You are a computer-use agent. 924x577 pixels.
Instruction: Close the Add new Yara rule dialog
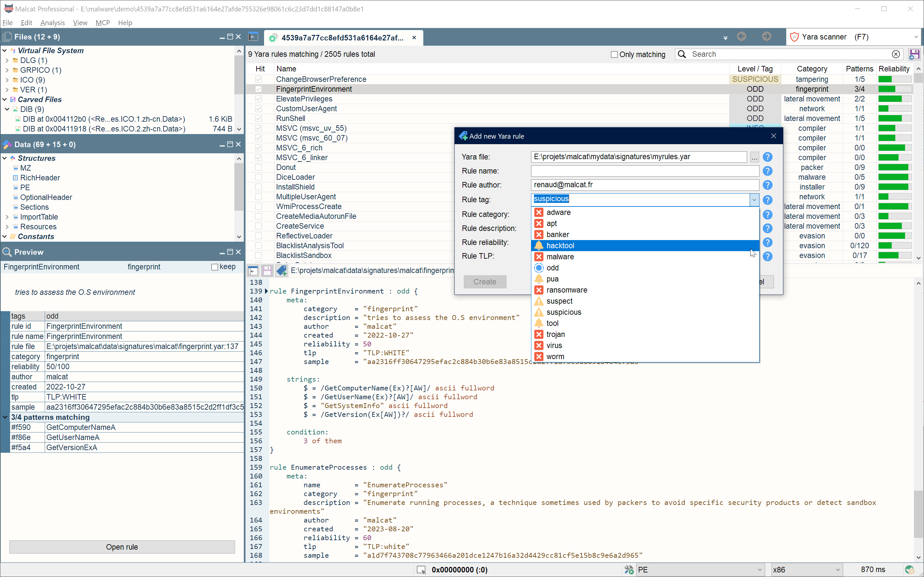[x=774, y=136]
